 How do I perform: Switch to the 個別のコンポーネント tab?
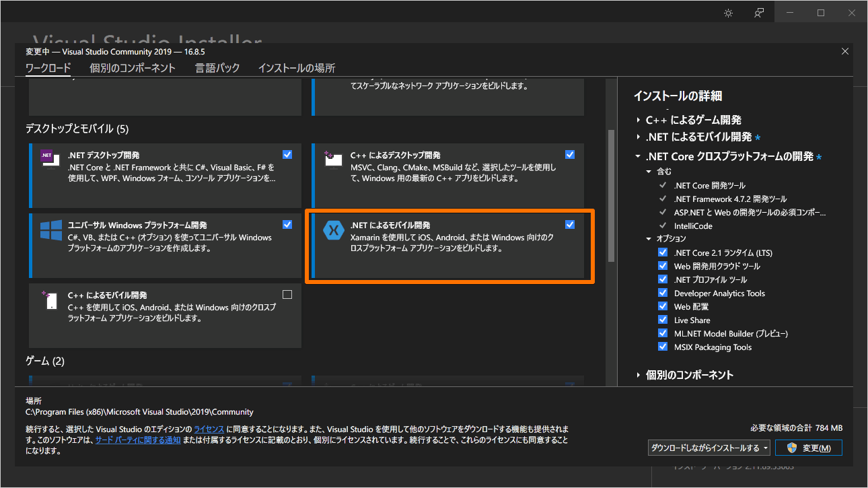click(133, 68)
